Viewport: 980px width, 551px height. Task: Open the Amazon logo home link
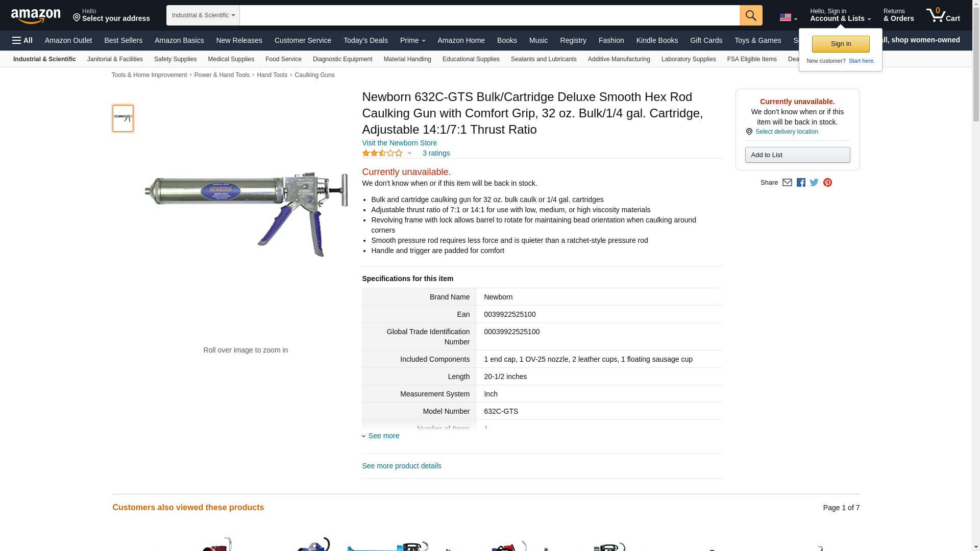pyautogui.click(x=36, y=16)
